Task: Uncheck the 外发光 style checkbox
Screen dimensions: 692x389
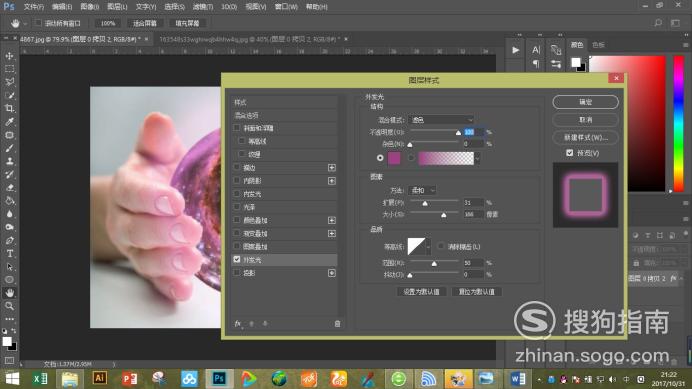Action: pos(237,260)
